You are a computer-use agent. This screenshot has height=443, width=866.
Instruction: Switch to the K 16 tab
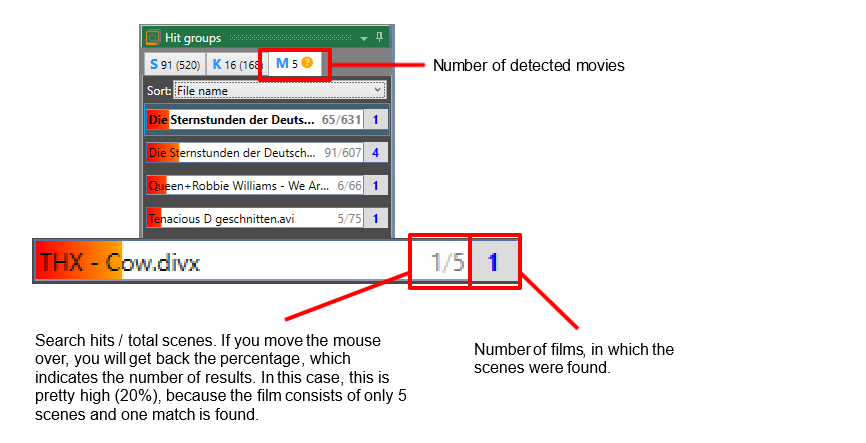tap(235, 65)
